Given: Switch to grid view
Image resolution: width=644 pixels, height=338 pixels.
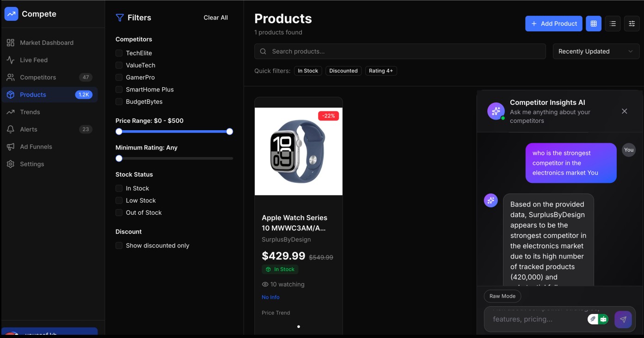Looking at the screenshot, I should click(x=594, y=24).
